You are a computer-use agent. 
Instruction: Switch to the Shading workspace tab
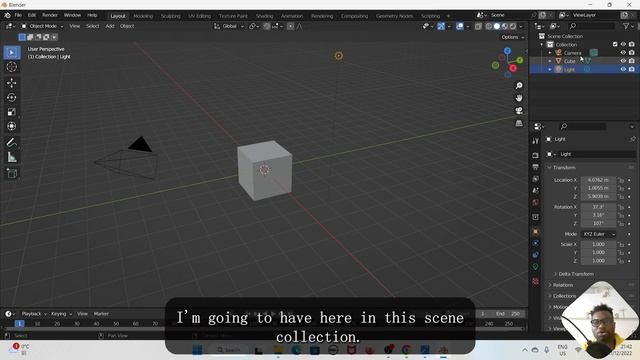(264, 16)
